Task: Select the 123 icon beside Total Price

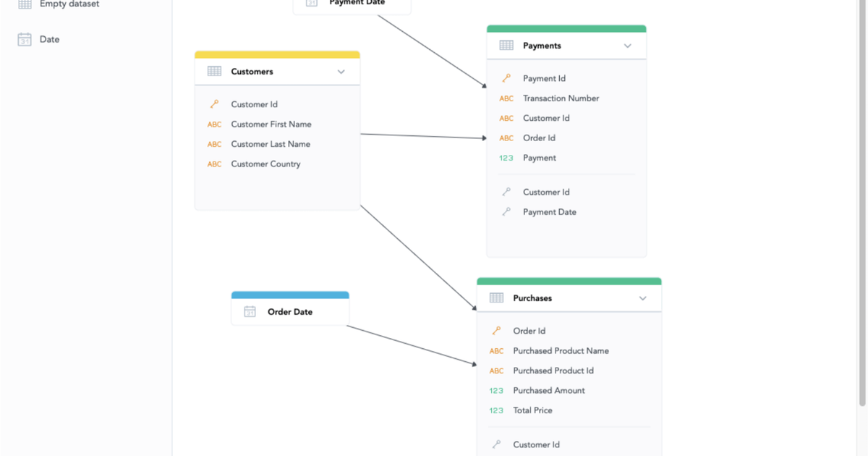Action: tap(497, 410)
